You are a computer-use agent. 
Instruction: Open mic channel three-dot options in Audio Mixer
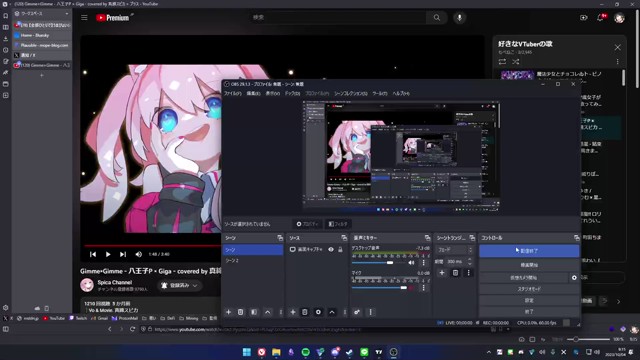[423, 288]
